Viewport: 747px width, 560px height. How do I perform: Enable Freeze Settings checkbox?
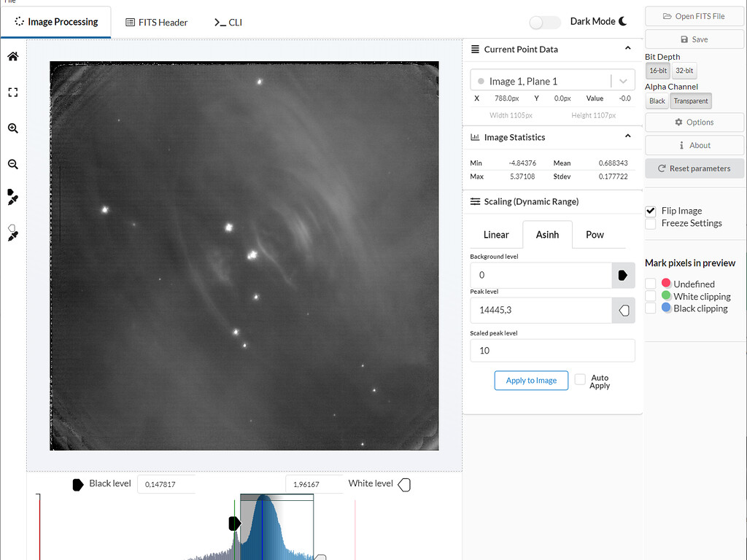point(651,223)
